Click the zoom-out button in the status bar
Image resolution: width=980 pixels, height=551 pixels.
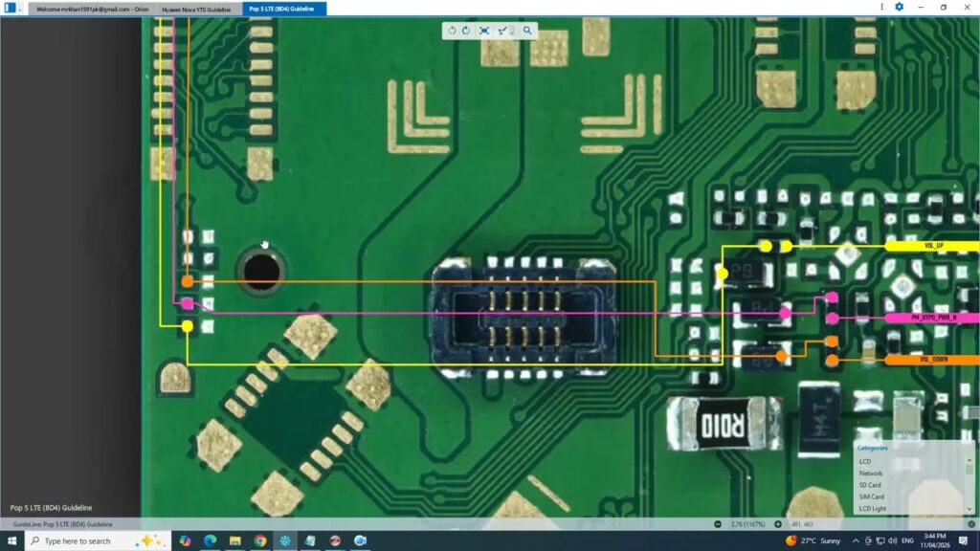tap(718, 524)
